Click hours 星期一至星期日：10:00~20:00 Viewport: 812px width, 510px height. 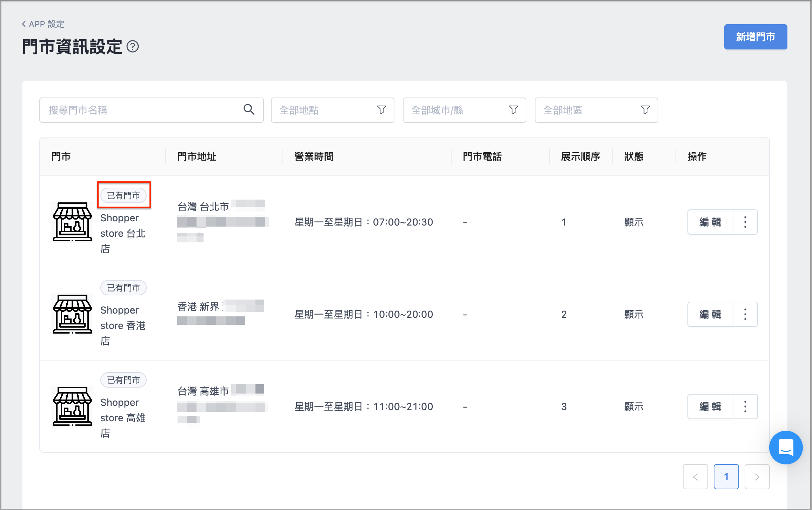click(364, 314)
